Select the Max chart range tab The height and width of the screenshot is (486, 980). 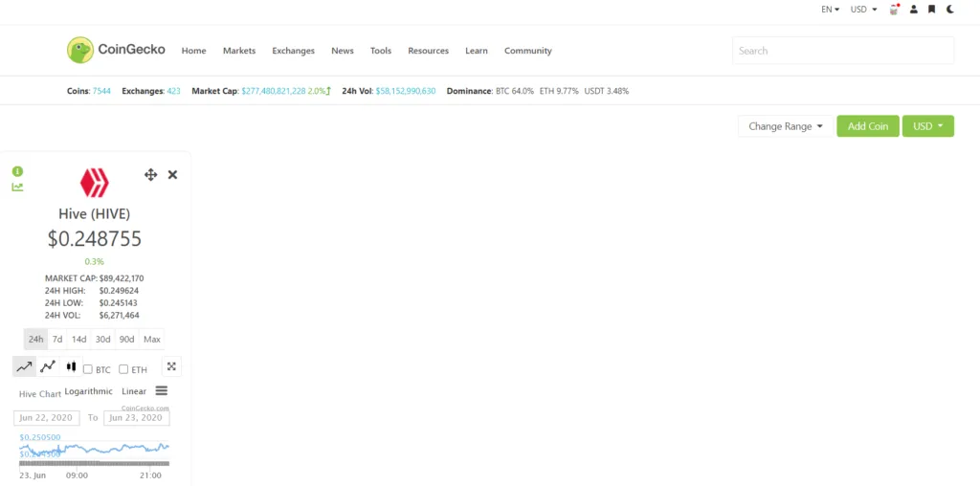(x=152, y=340)
